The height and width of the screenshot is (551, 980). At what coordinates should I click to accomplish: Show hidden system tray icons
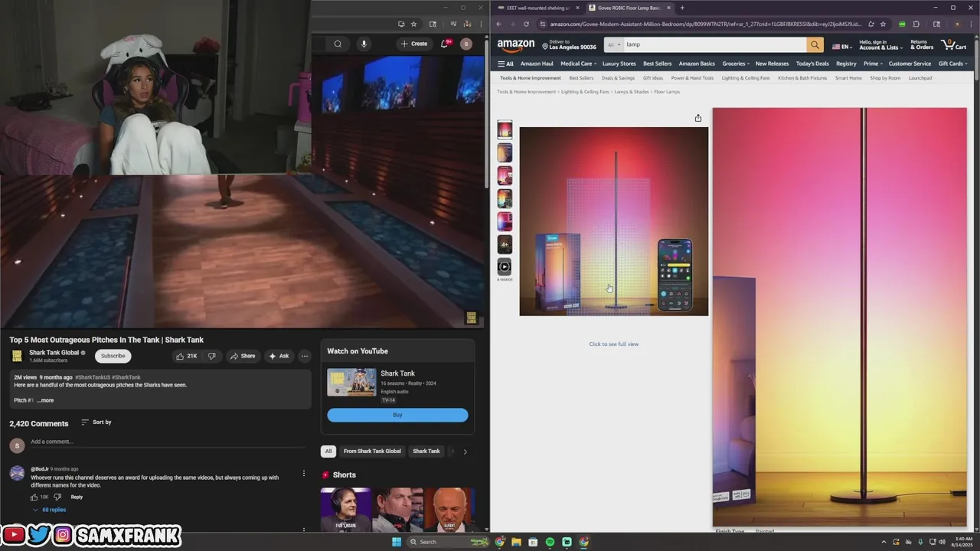click(884, 542)
